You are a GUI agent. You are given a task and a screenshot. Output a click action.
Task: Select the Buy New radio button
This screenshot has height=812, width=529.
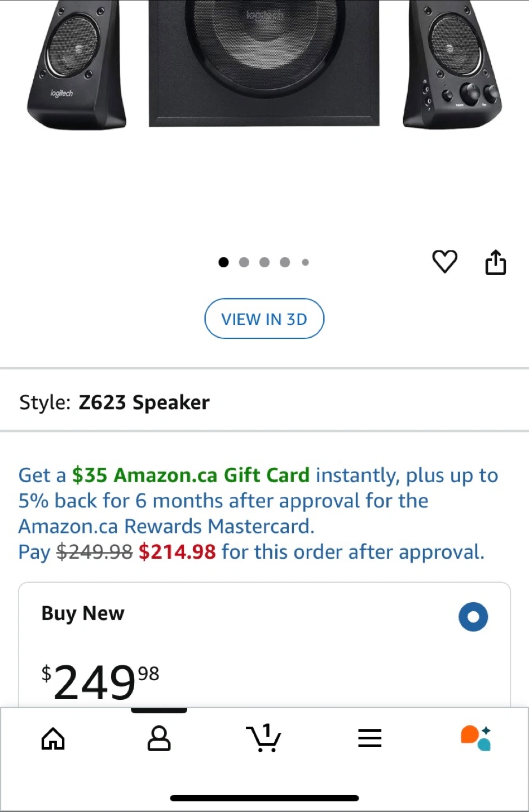click(473, 616)
